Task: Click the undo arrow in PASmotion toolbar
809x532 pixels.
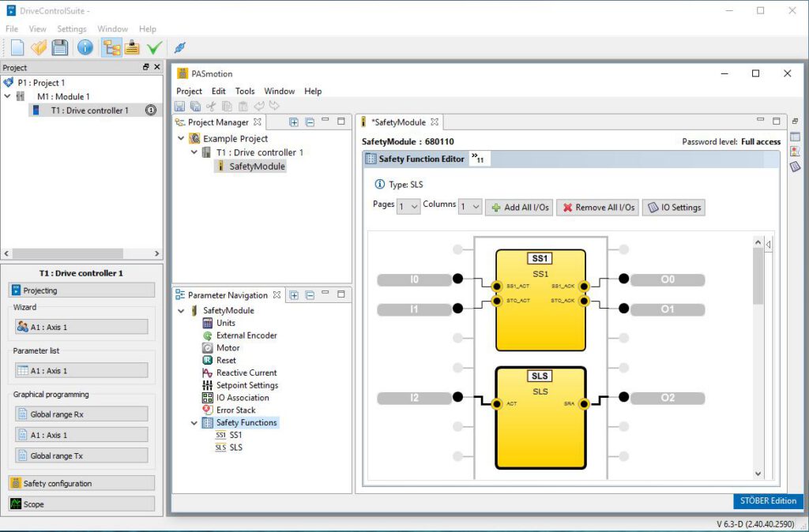Action: pos(258,107)
